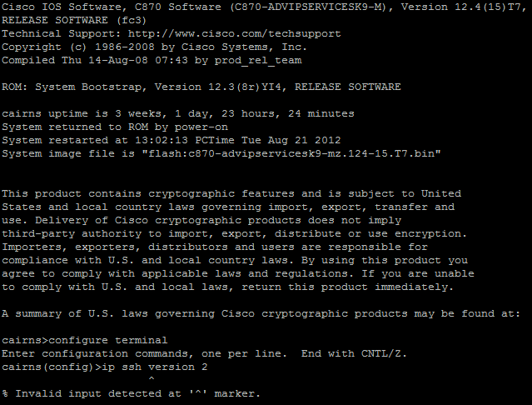
Task: Click the 'configure terminal' command text
Action: (108, 340)
